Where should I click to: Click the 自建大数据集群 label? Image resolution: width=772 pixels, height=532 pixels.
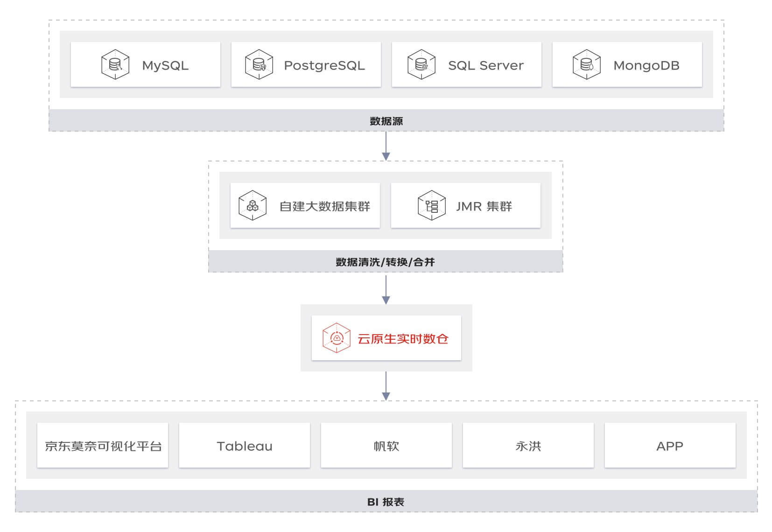[325, 206]
